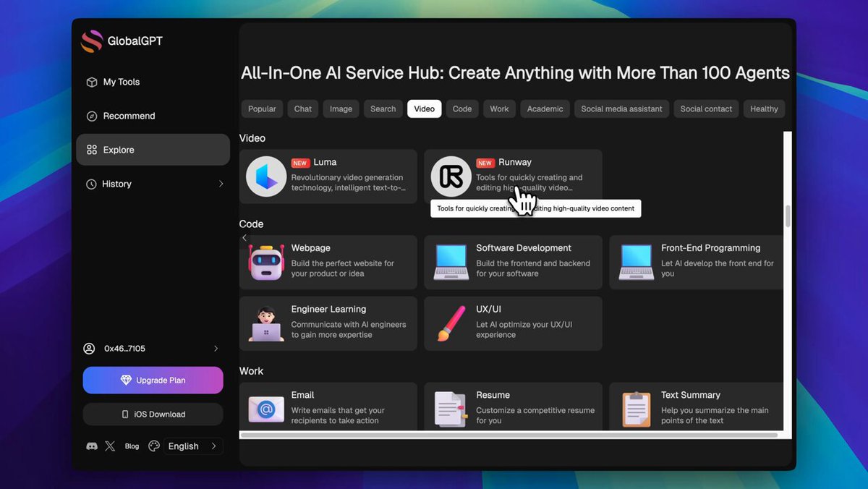Viewport: 868px width, 489px height.
Task: Click the Resume document icon
Action: click(x=451, y=409)
